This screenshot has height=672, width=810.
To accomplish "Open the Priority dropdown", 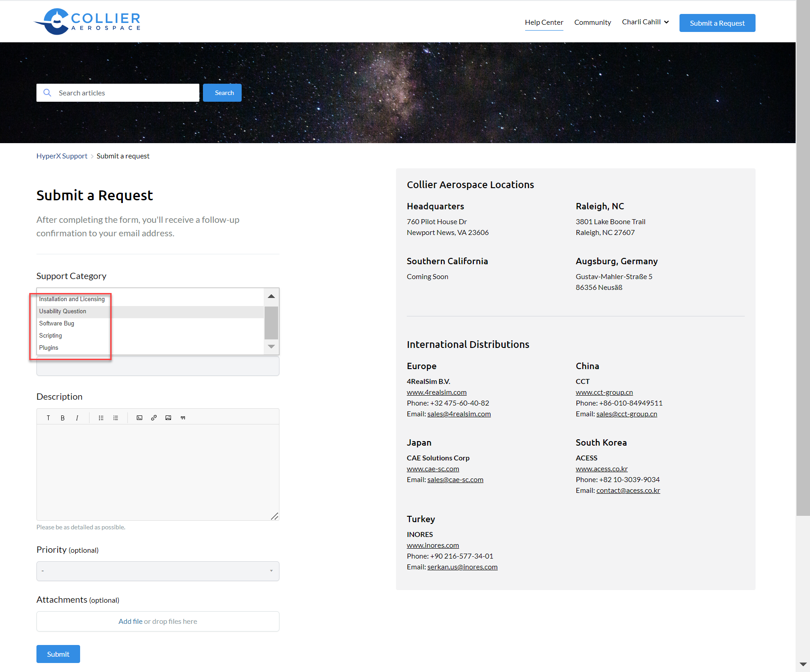I will coord(158,571).
